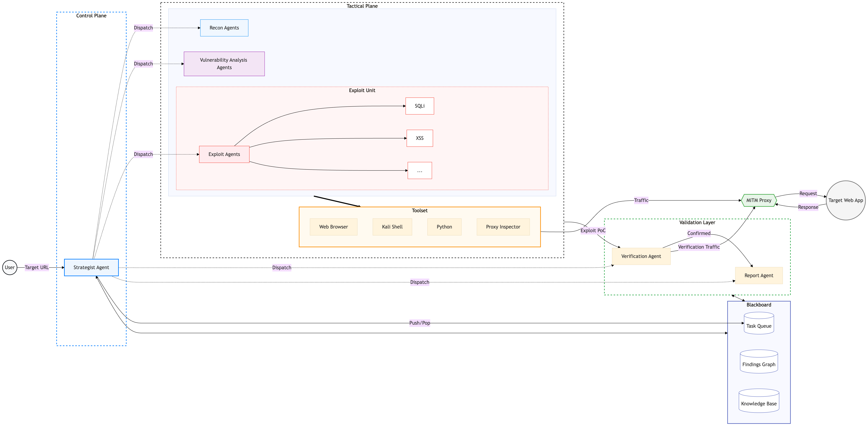Click Dispatch label to Exploit Agents
The width and height of the screenshot is (868, 426).
(x=143, y=154)
